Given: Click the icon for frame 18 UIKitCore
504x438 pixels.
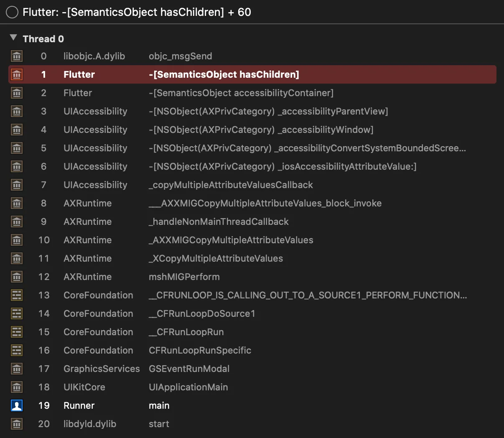Looking at the screenshot, I should pyautogui.click(x=17, y=387).
